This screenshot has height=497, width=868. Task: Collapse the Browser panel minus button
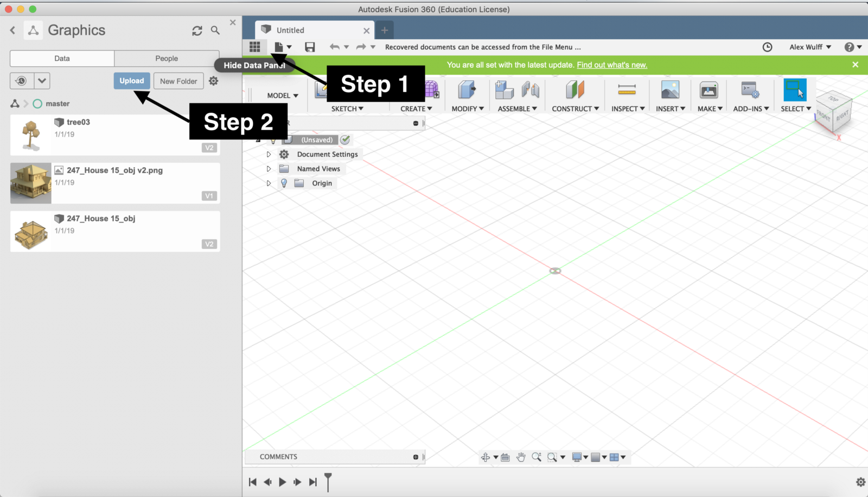coord(416,123)
